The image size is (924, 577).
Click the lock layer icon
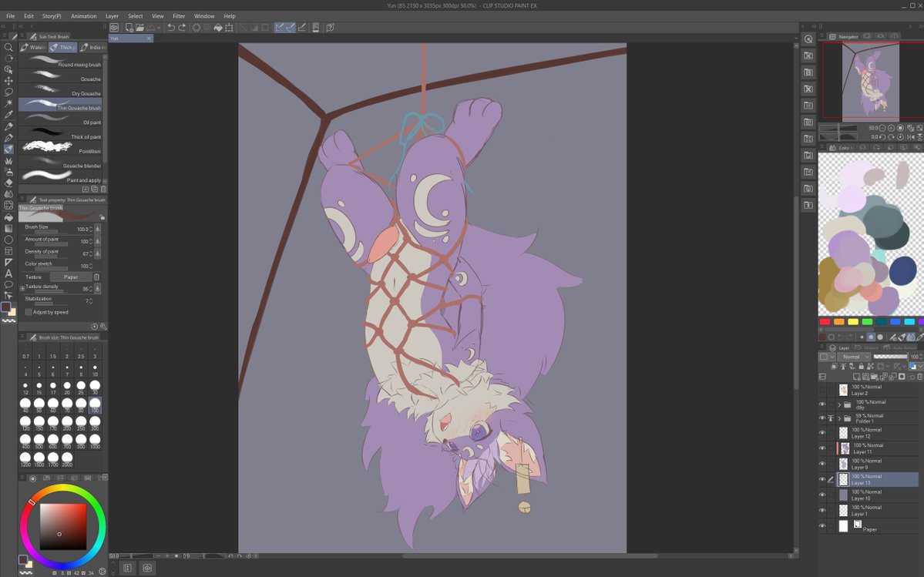click(861, 366)
